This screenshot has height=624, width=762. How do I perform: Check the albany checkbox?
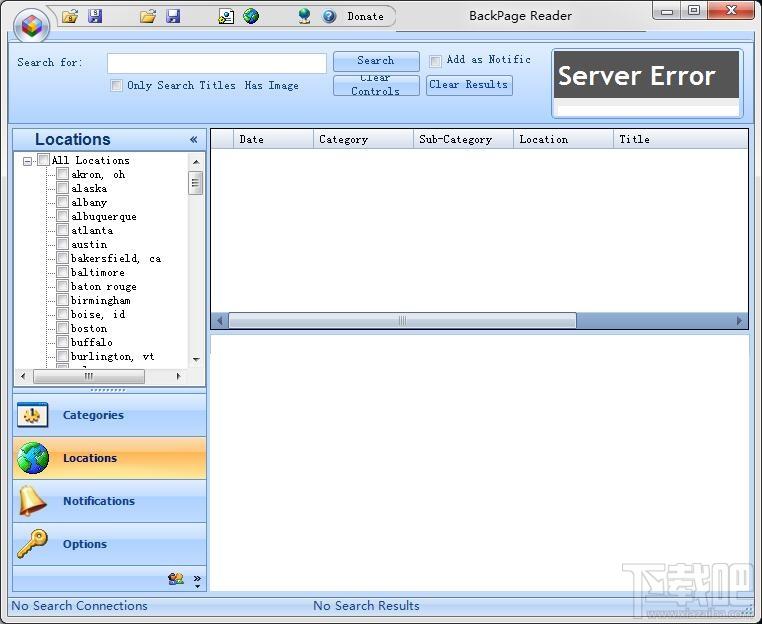[x=63, y=202]
